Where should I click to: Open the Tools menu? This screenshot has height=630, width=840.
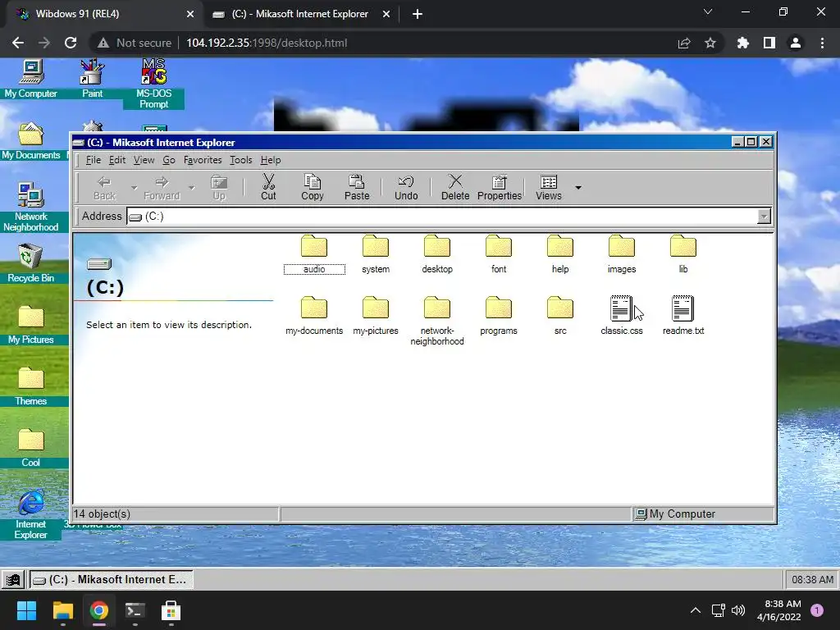click(240, 160)
